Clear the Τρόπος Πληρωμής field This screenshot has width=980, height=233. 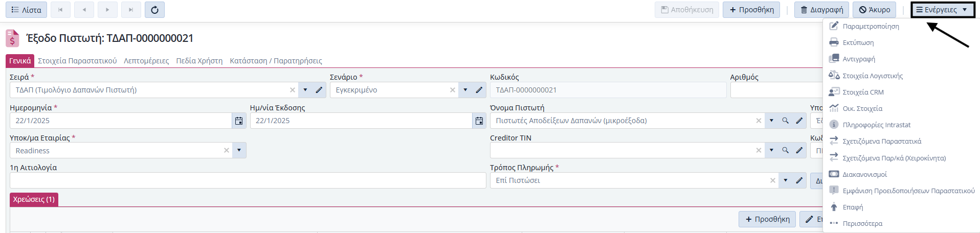coord(773,180)
